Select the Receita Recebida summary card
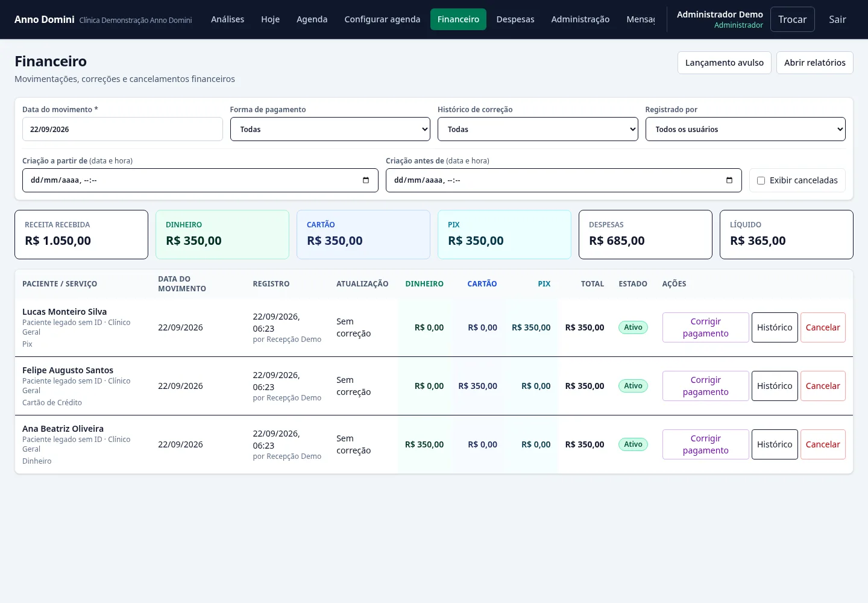The height and width of the screenshot is (603, 868). (x=81, y=235)
